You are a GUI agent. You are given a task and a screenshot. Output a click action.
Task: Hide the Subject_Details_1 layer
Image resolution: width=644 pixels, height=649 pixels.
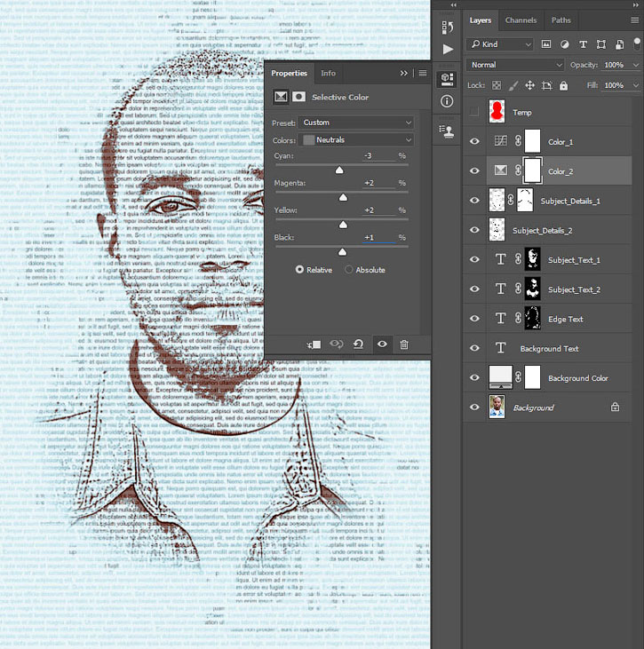point(474,201)
